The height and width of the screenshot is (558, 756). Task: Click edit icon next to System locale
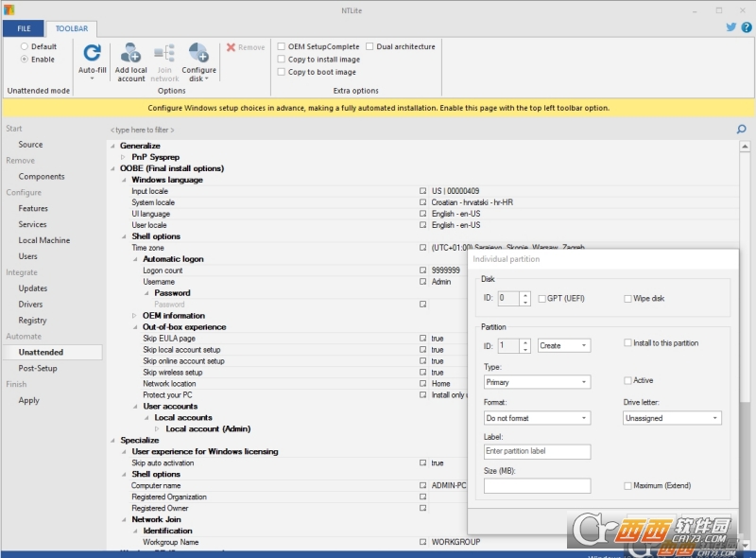(x=422, y=202)
